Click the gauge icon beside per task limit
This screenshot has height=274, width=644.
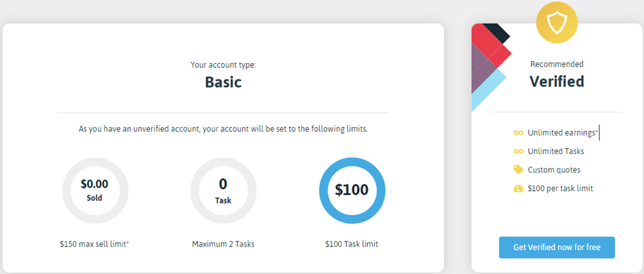(518, 189)
